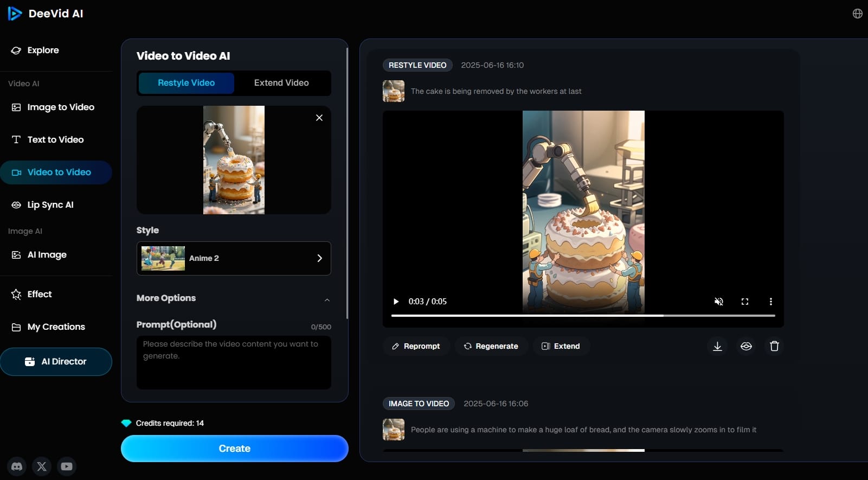Viewport: 868px width, 480px height.
Task: Unmute the video audio
Action: click(719, 302)
